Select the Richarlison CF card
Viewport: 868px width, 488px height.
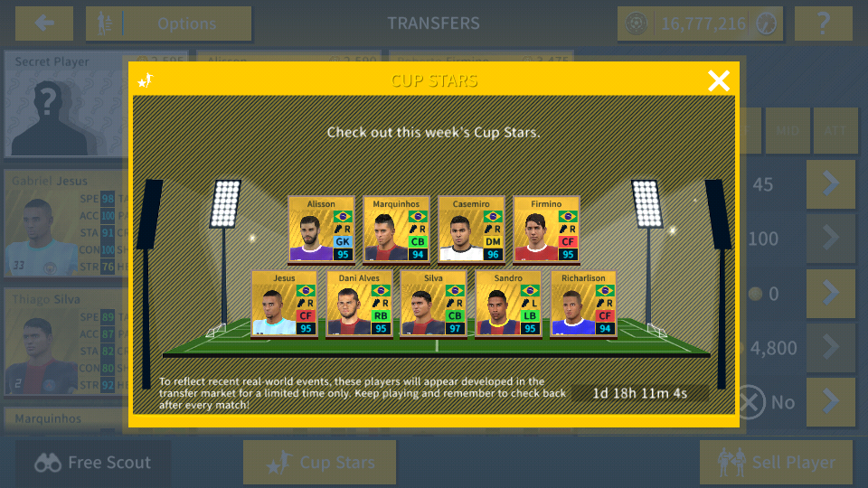tap(583, 304)
